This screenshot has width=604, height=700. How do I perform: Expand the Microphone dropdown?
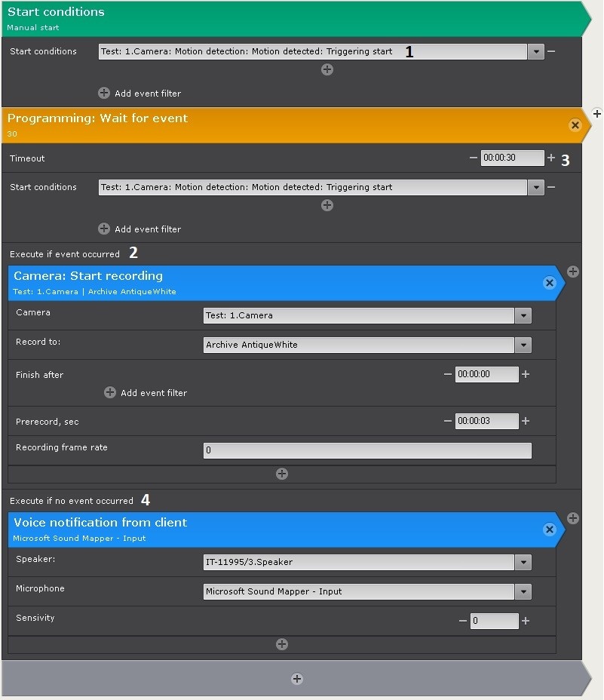click(523, 592)
